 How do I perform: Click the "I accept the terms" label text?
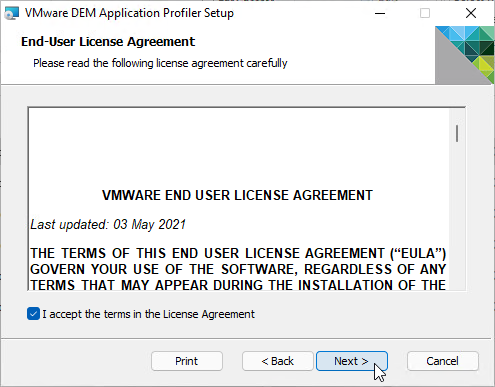coord(148,314)
